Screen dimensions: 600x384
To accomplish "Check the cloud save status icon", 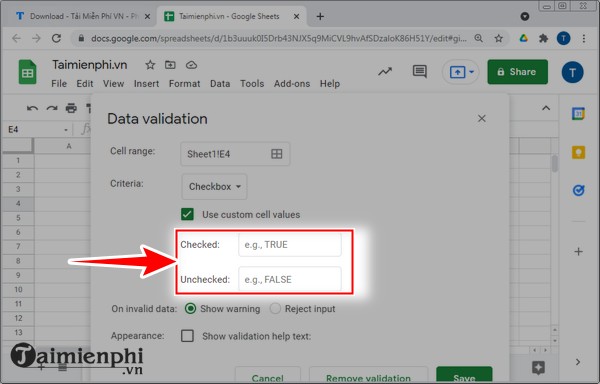I will click(x=191, y=65).
